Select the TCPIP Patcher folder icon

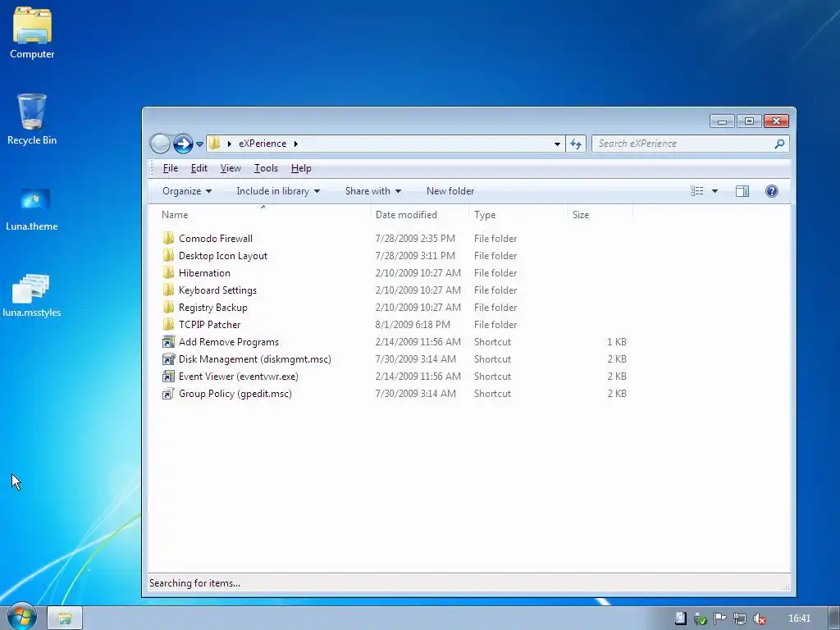168,324
